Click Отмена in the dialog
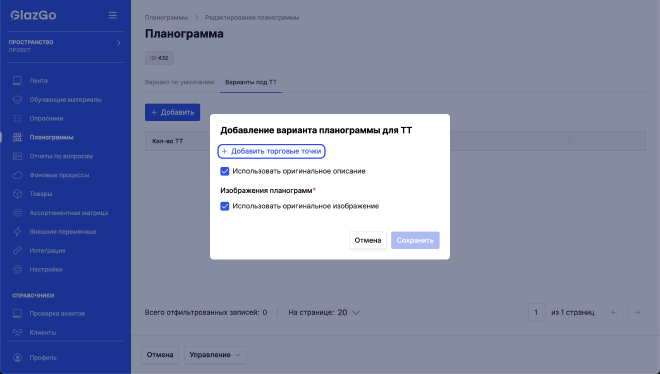The image size is (660, 374). 368,240
